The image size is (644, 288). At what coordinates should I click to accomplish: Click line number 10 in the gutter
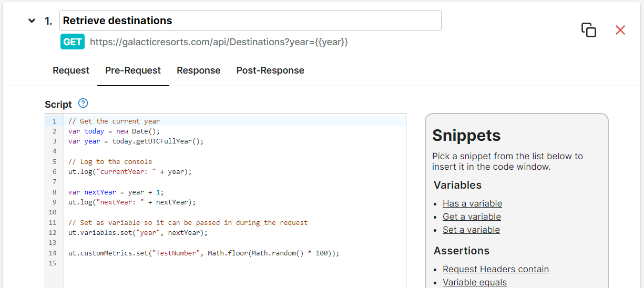(x=53, y=212)
